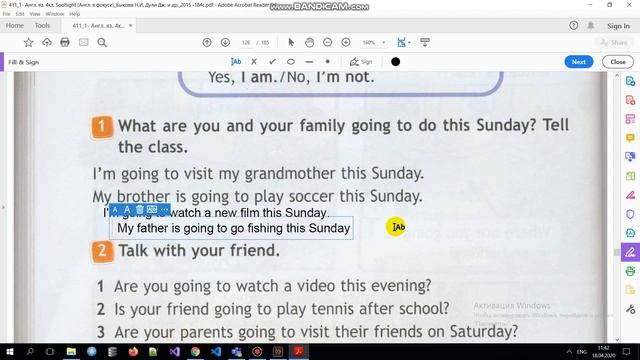The image size is (640, 360).
Task: Select the circle shape tool
Action: (291, 62)
